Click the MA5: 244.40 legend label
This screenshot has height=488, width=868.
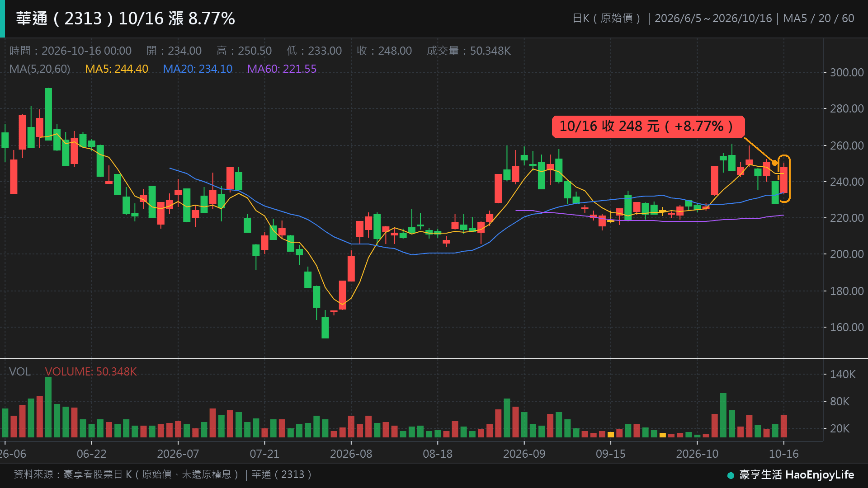[117, 69]
